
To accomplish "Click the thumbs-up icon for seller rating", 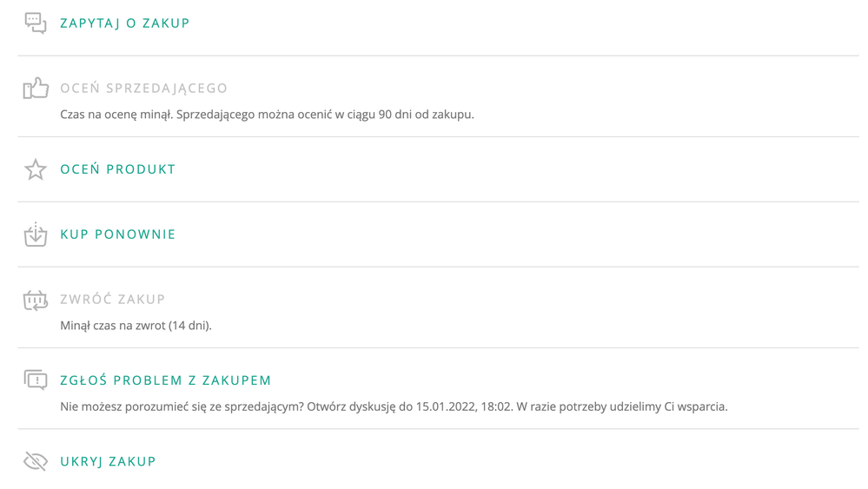I will (35, 88).
